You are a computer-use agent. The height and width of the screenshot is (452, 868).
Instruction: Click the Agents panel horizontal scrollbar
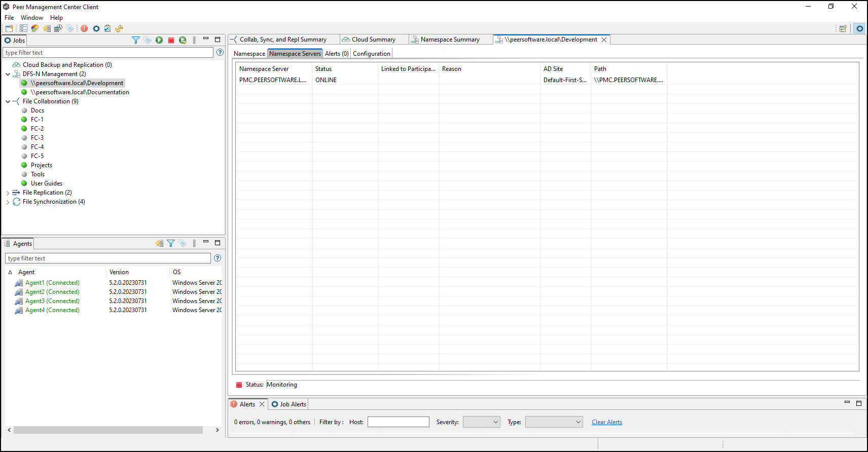(x=108, y=430)
